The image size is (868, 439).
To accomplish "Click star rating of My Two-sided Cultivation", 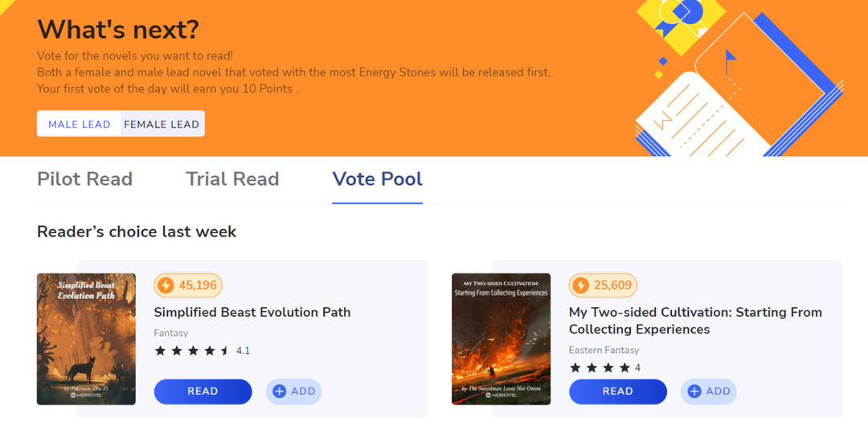I will (600, 367).
